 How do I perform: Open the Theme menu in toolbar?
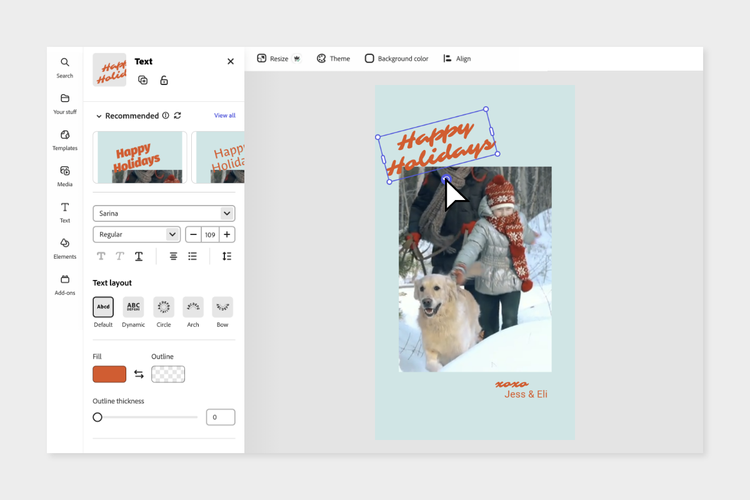333,59
